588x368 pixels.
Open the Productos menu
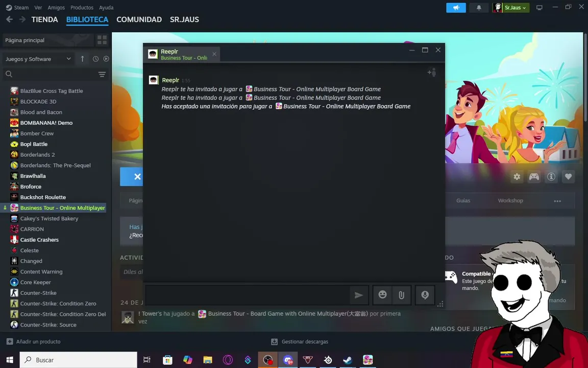[82, 8]
